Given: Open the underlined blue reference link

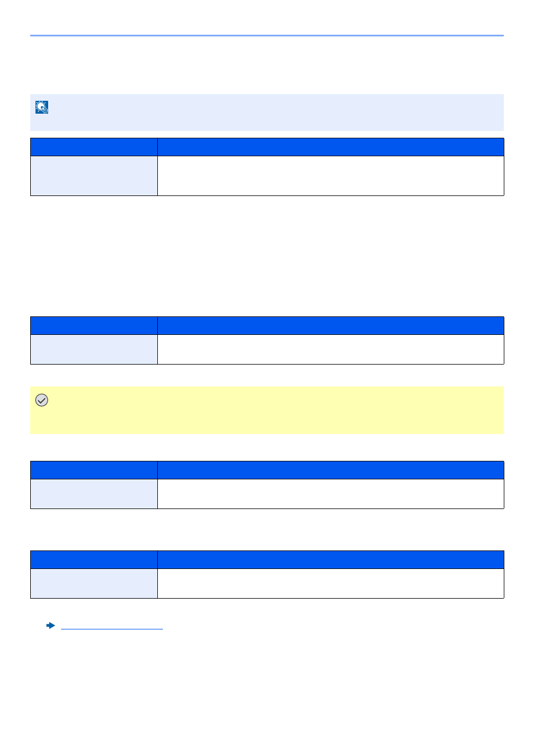Looking at the screenshot, I should (x=112, y=626).
